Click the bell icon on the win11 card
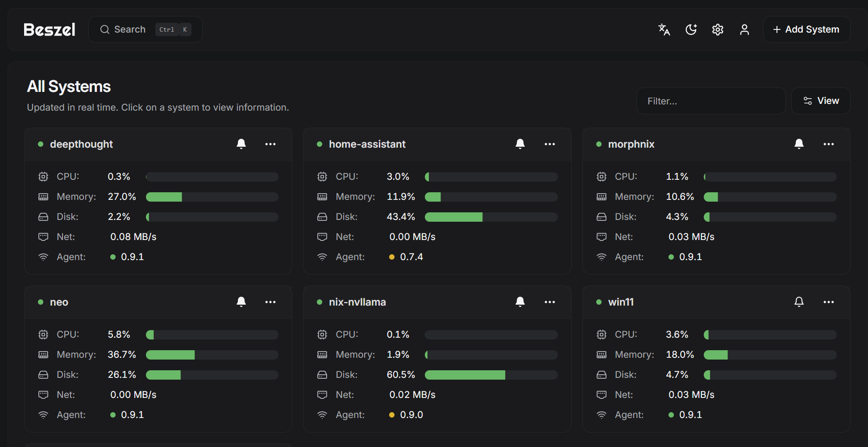868x447 pixels. coord(799,302)
